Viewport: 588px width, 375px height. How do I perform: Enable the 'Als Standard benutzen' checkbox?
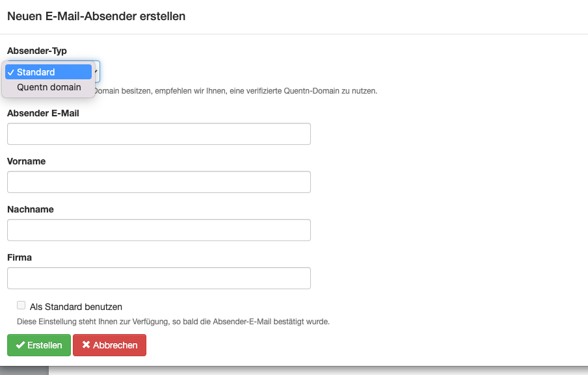pyautogui.click(x=21, y=305)
